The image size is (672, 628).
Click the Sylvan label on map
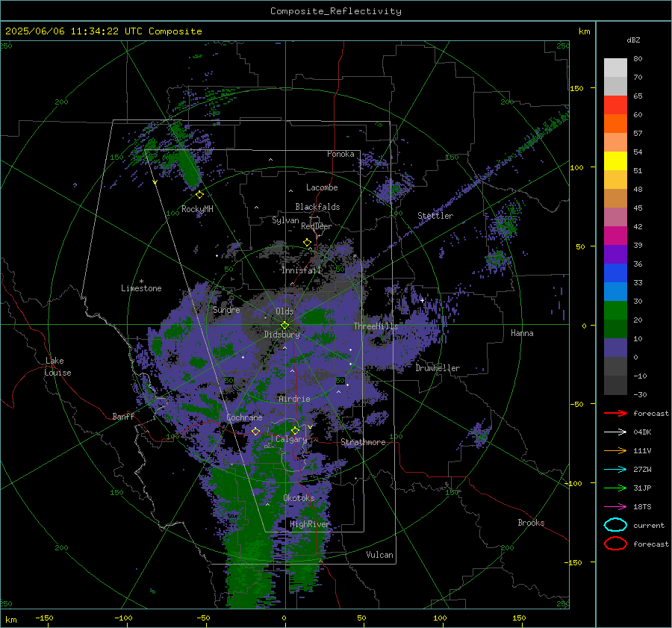point(285,220)
